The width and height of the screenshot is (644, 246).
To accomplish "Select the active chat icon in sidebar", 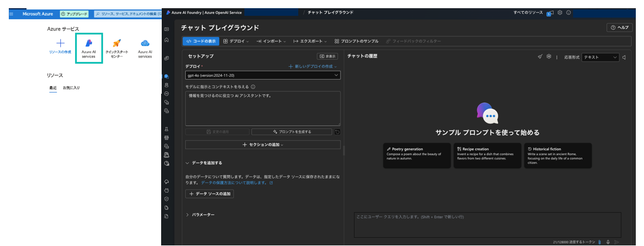I will click(166, 76).
